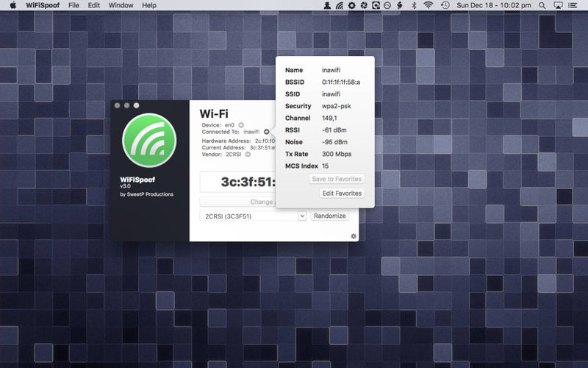This screenshot has width=588, height=368.
Task: Click the arrow icon next to Vendor 2CRSI
Action: pos(248,155)
